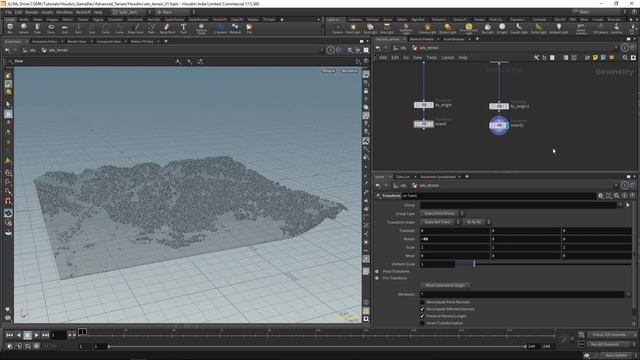Open network editor find (magnifier) icon

point(625,58)
